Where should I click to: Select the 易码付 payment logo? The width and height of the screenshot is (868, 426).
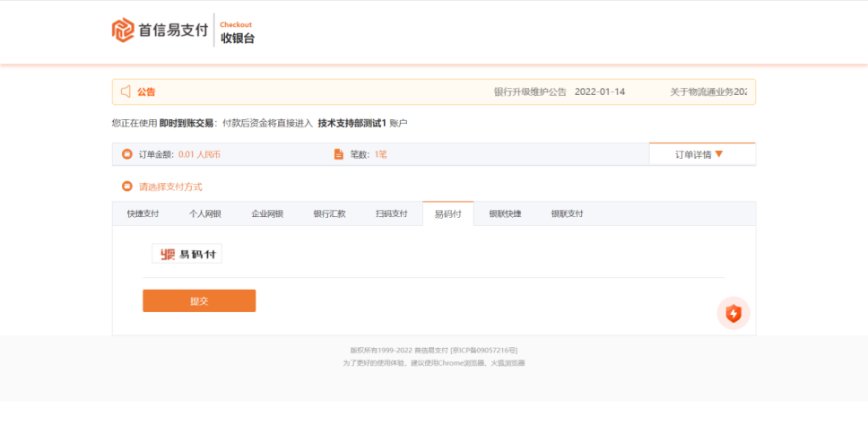[x=187, y=254]
